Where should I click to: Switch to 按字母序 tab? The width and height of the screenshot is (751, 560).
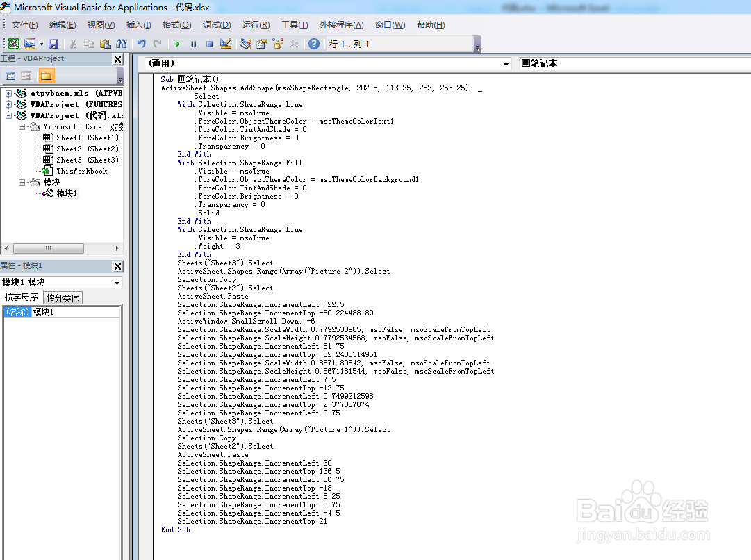(x=22, y=297)
